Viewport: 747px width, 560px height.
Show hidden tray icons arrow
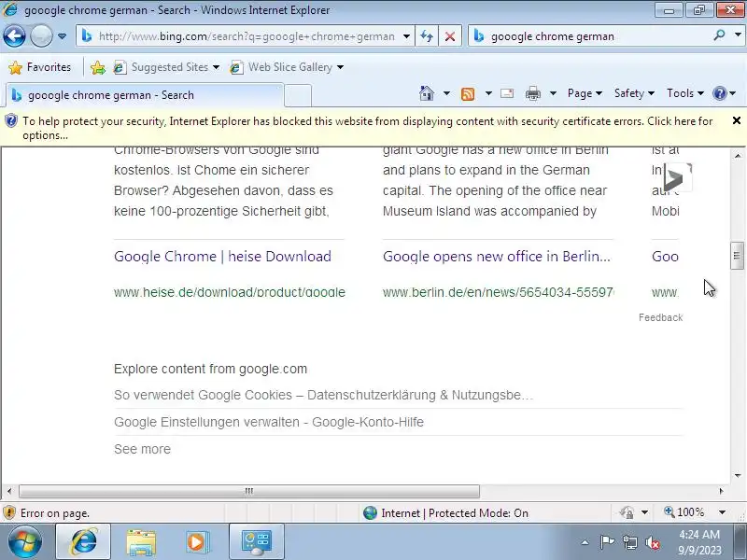(585, 542)
